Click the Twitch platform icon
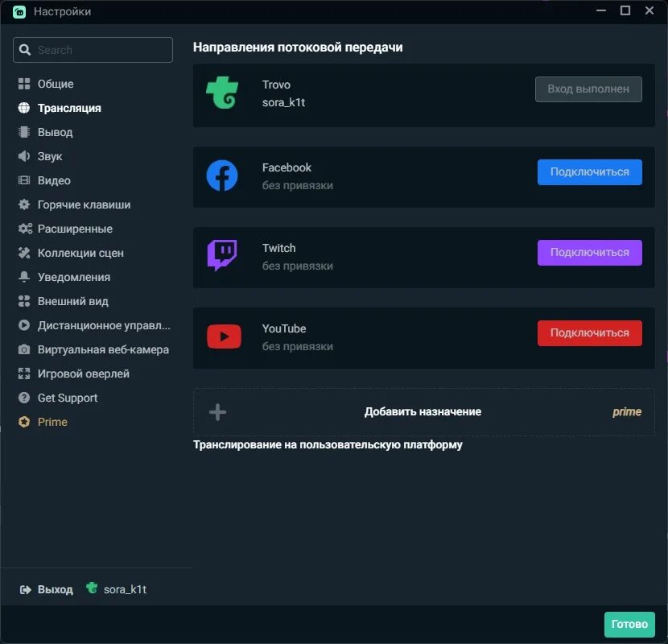668x644 pixels. tap(223, 255)
